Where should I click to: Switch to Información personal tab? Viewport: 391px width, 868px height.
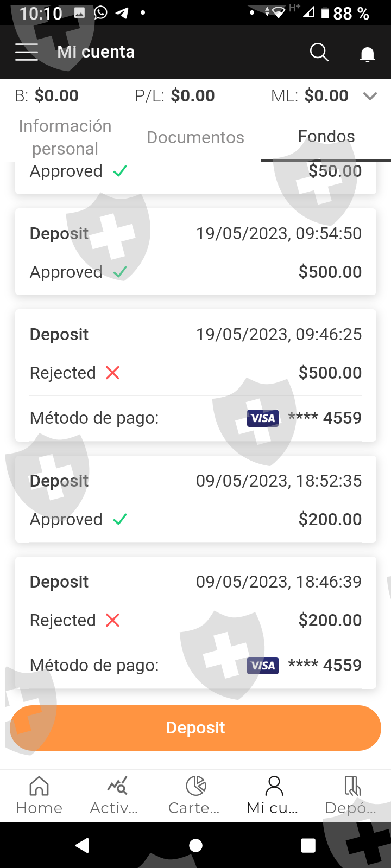click(65, 137)
